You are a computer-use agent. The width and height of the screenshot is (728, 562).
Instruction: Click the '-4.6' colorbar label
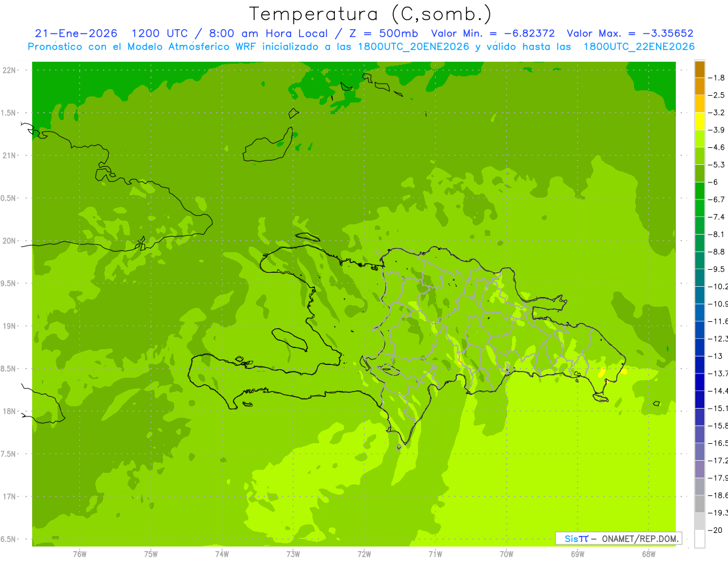click(x=716, y=147)
